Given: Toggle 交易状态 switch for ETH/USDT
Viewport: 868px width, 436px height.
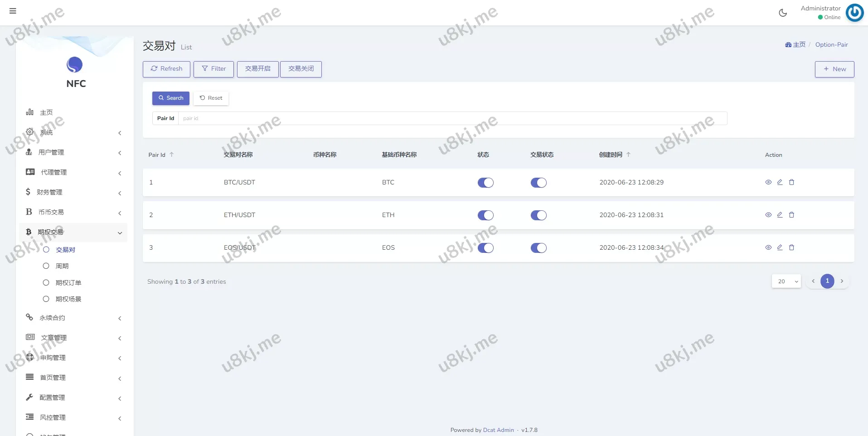Looking at the screenshot, I should 538,215.
